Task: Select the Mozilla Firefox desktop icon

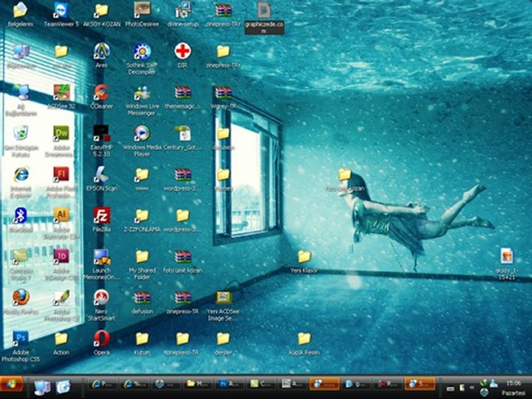Action: click(21, 298)
